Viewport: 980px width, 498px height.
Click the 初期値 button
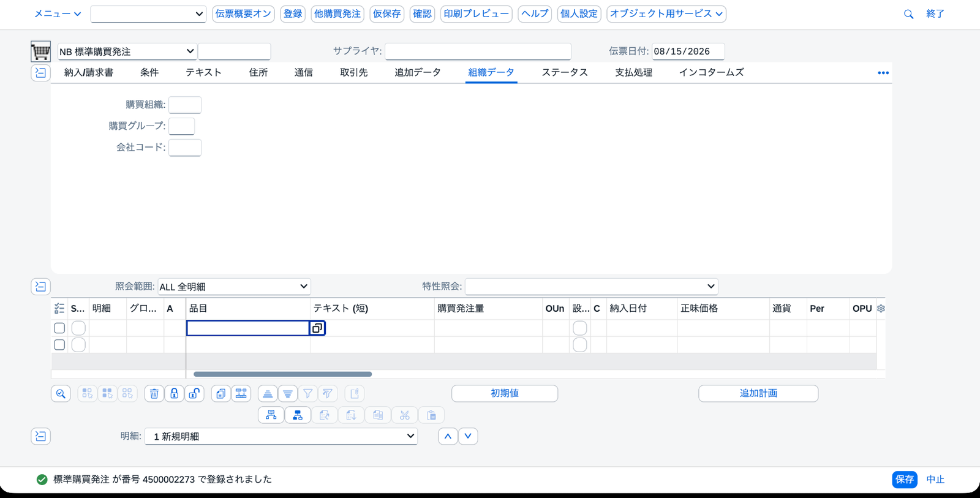pyautogui.click(x=505, y=393)
